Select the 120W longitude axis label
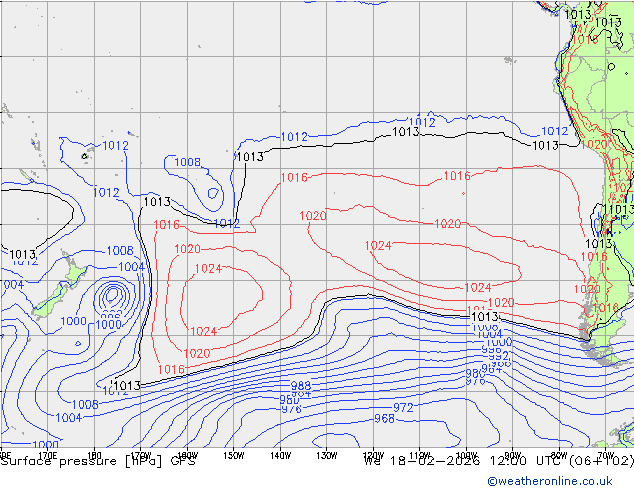Image resolution: width=634 pixels, height=490 pixels. click(373, 456)
